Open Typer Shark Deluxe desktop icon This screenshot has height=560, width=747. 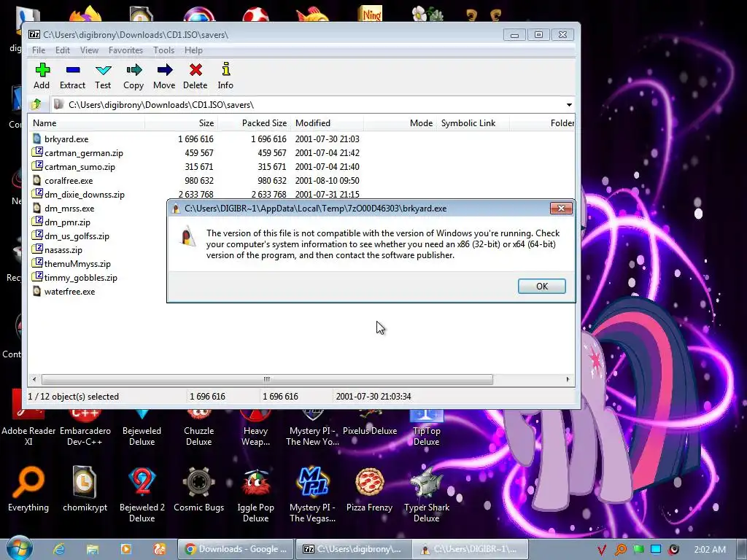tap(426, 494)
